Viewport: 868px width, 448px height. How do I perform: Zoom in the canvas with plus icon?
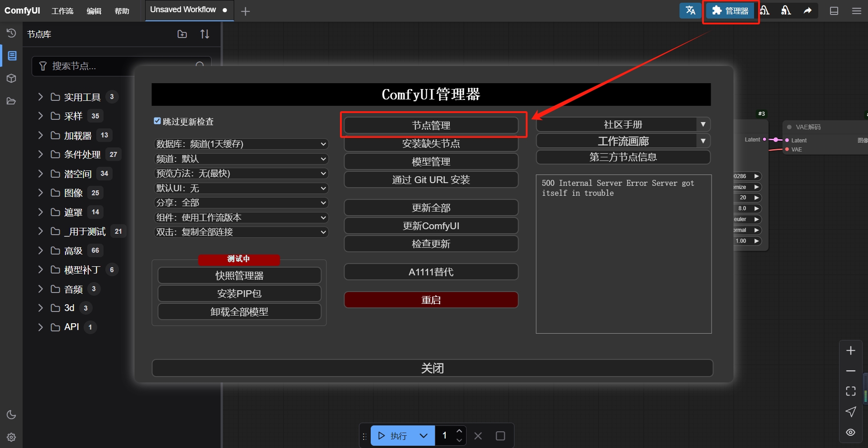850,350
